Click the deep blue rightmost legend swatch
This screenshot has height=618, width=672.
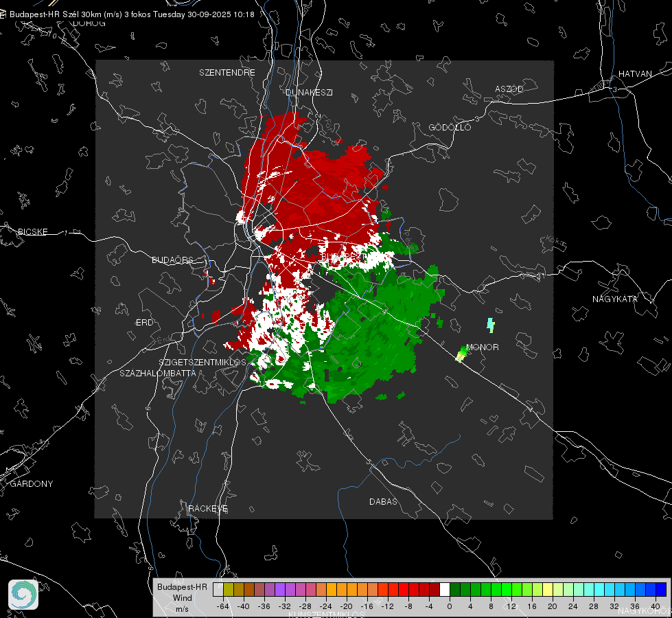(x=661, y=589)
